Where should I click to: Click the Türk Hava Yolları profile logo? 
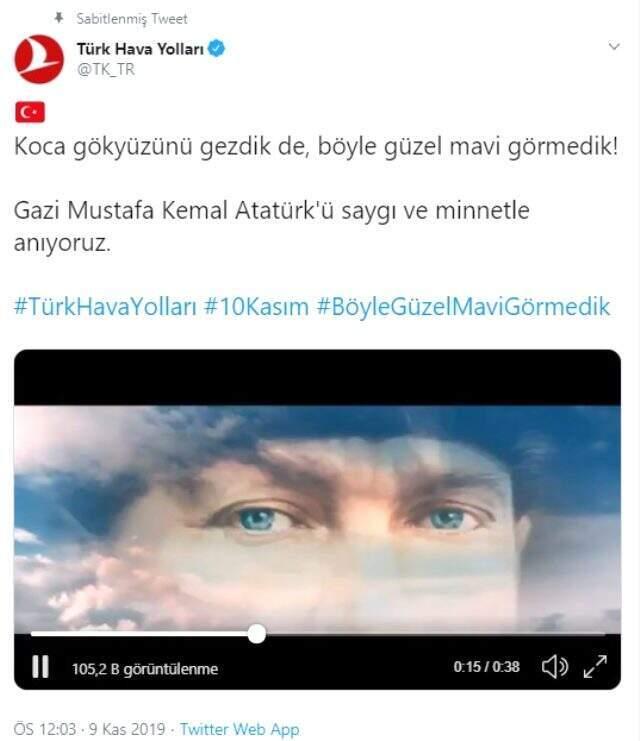[39, 59]
